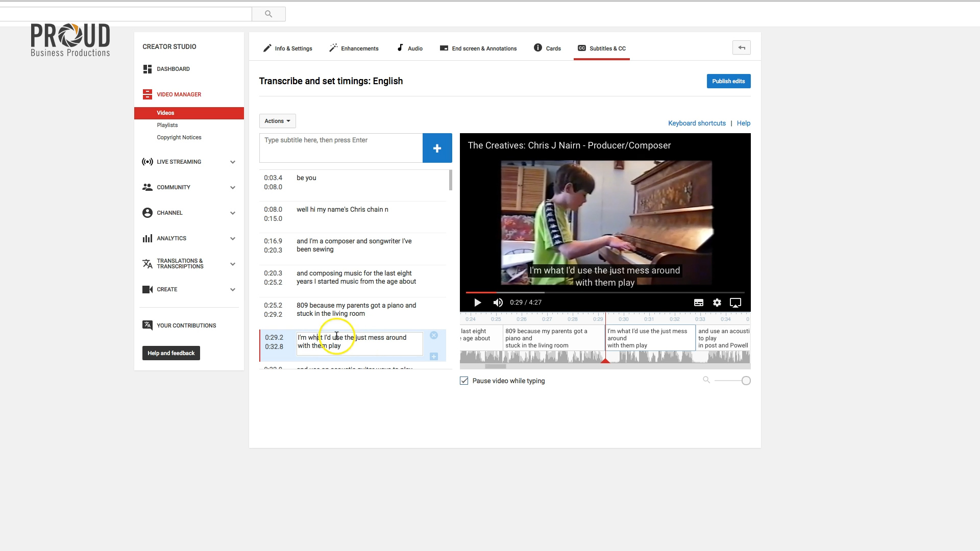Select 'well hi my name's Chris' subtitle

tap(353, 217)
